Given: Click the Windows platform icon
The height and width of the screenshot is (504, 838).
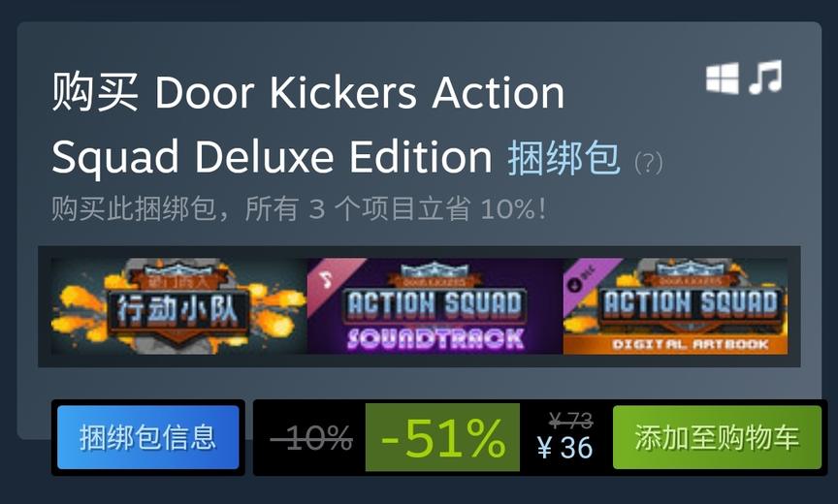Looking at the screenshot, I should coord(722,79).
